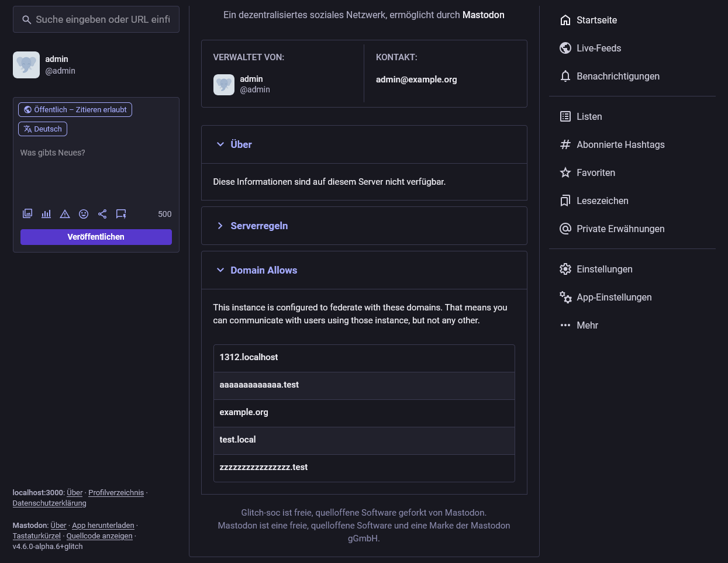Open the Datenschutzerklärung footer link
The image size is (728, 563).
coord(49,503)
